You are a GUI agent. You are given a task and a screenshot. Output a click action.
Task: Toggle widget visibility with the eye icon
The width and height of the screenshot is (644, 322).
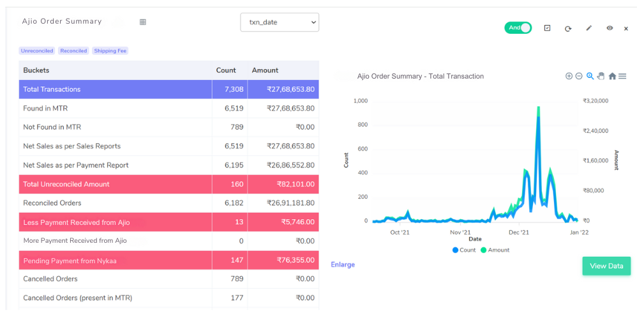[x=610, y=28]
